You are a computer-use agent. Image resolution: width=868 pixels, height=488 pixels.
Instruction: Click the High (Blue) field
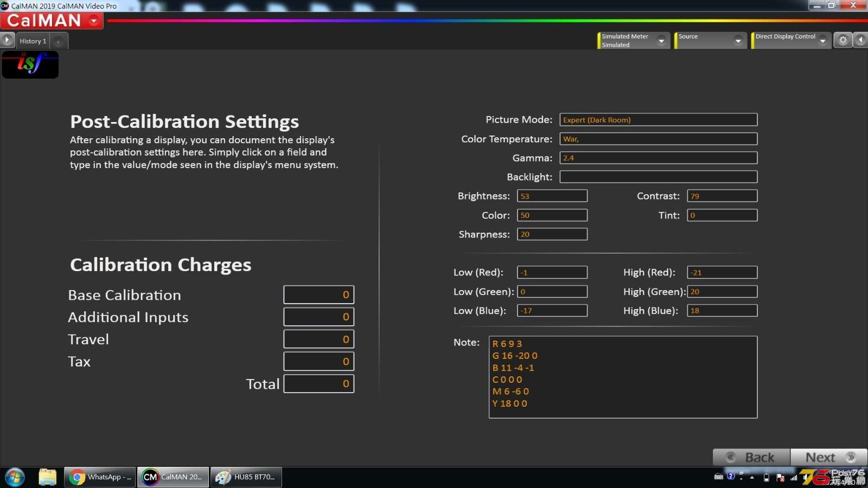tap(722, 311)
